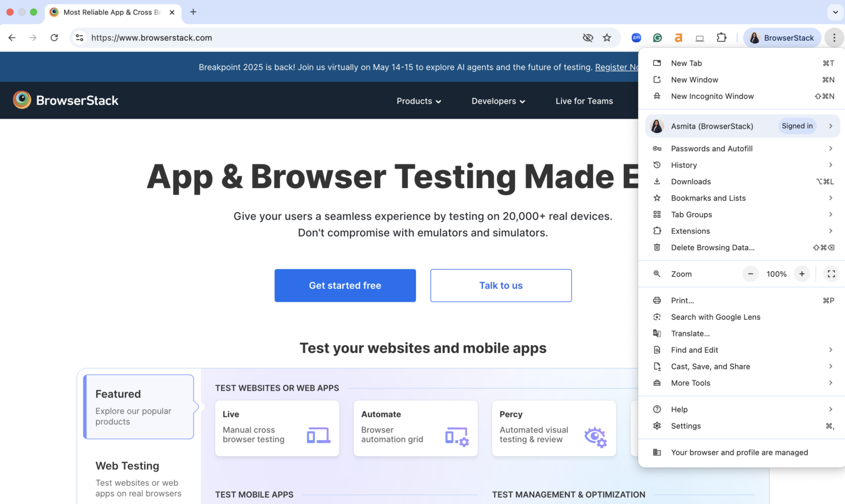Click the Talk to us button
This screenshot has height=504, width=845.
click(501, 285)
